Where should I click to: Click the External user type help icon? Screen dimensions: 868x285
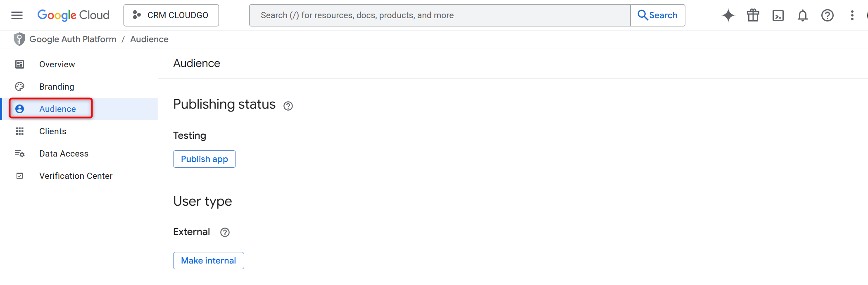coord(225,232)
